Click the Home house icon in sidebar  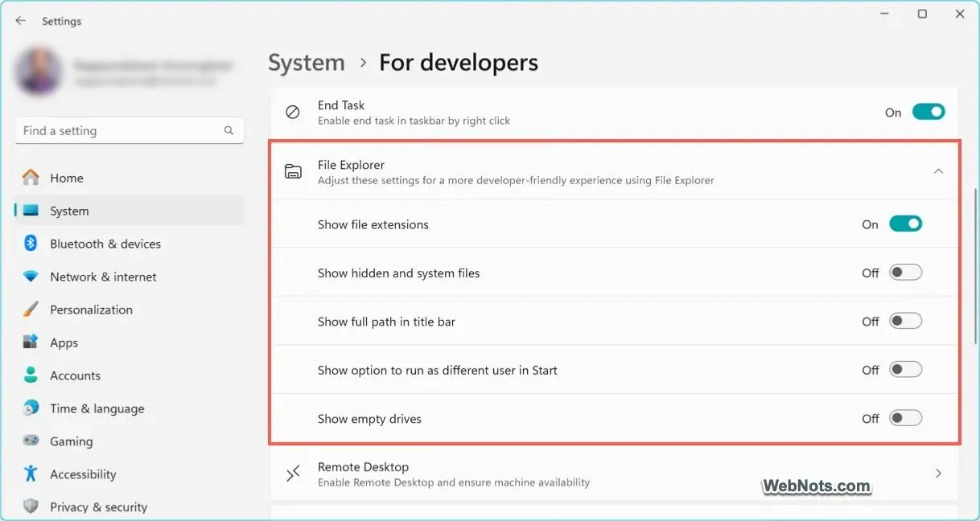pos(31,178)
